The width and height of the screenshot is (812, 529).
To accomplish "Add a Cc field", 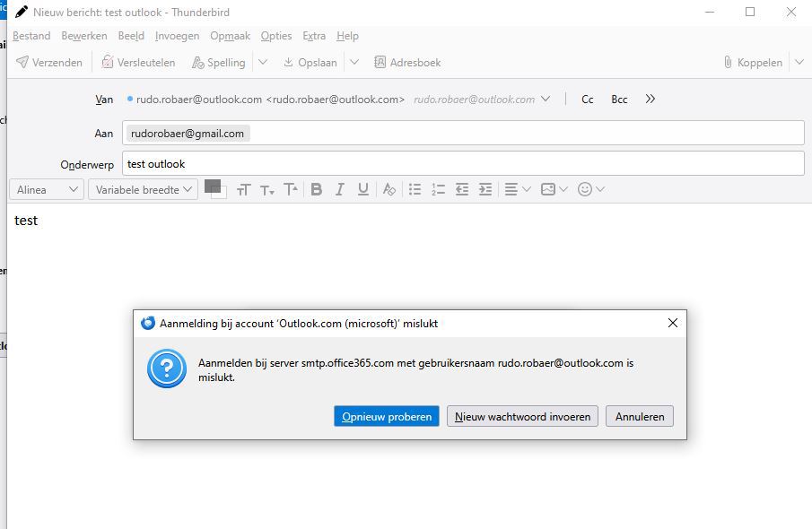I will pos(588,100).
